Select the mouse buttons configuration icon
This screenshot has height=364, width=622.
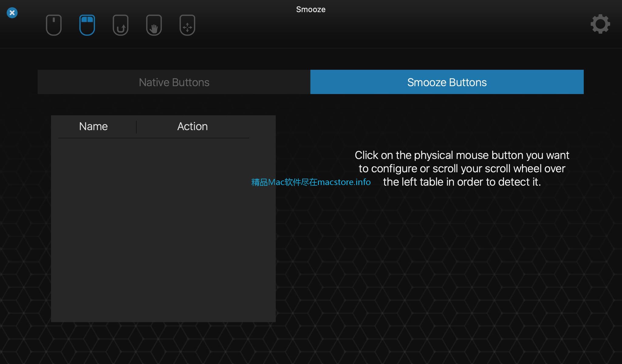pyautogui.click(x=86, y=24)
